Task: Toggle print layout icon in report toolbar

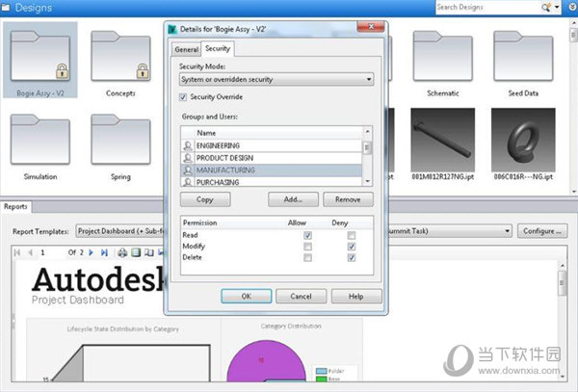Action: tap(136, 252)
